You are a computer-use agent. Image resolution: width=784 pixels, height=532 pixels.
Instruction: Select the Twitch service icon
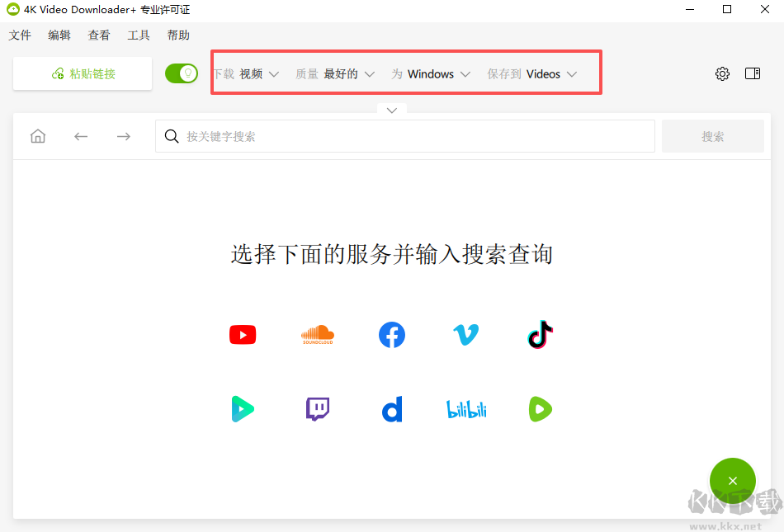[x=317, y=408]
